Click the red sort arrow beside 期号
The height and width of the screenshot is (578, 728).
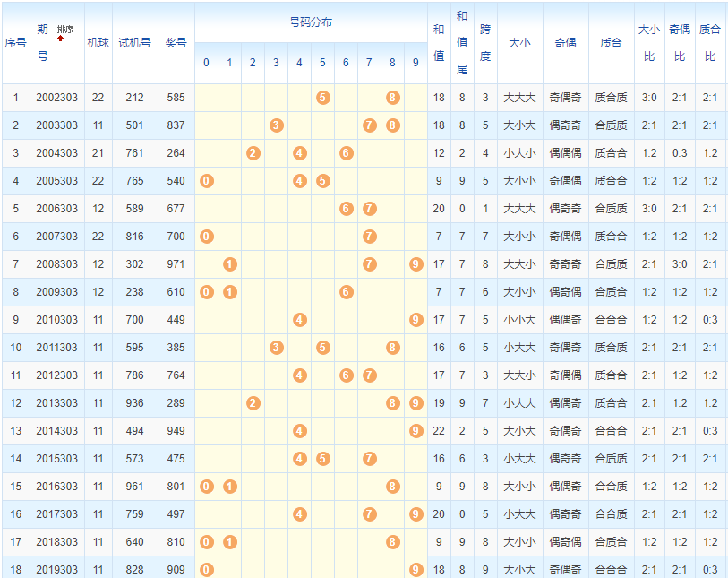click(60, 39)
